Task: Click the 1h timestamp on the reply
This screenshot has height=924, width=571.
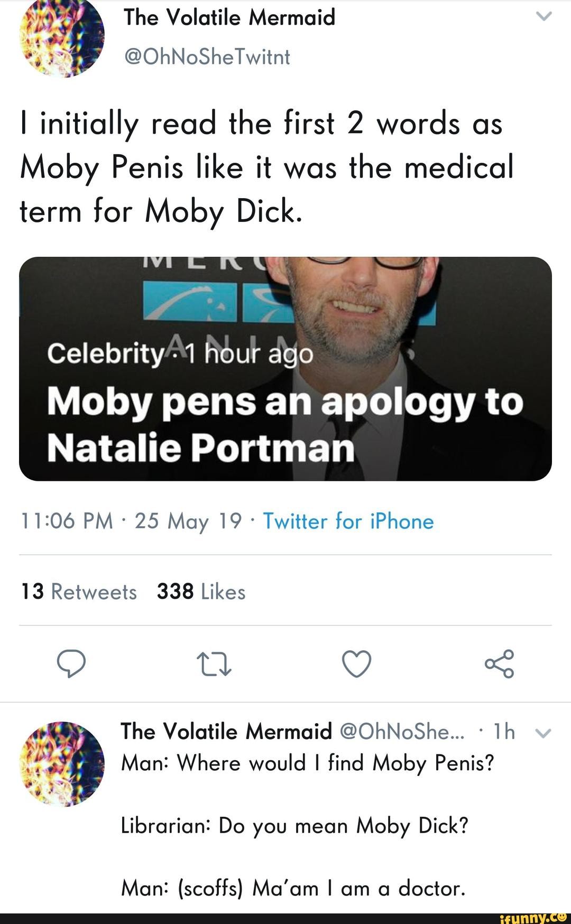Action: click(x=504, y=732)
